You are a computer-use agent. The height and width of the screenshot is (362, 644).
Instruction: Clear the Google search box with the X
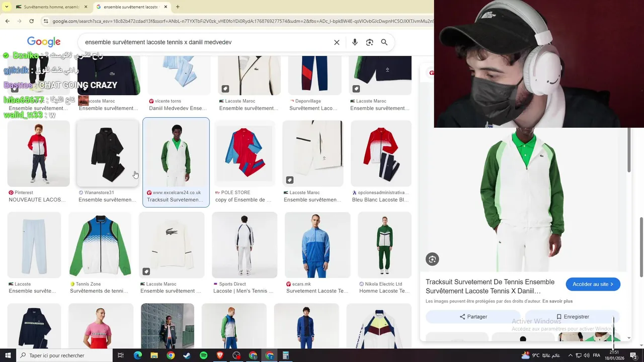coord(337,42)
